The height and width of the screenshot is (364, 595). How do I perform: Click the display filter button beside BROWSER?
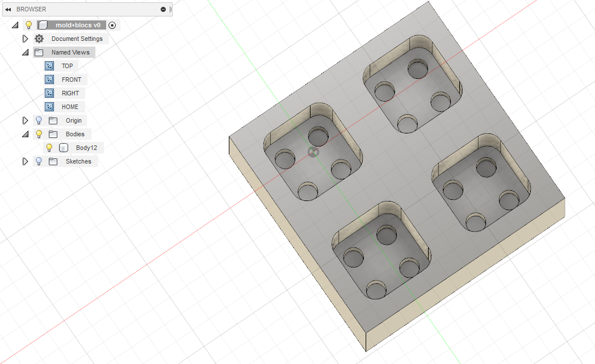(163, 9)
